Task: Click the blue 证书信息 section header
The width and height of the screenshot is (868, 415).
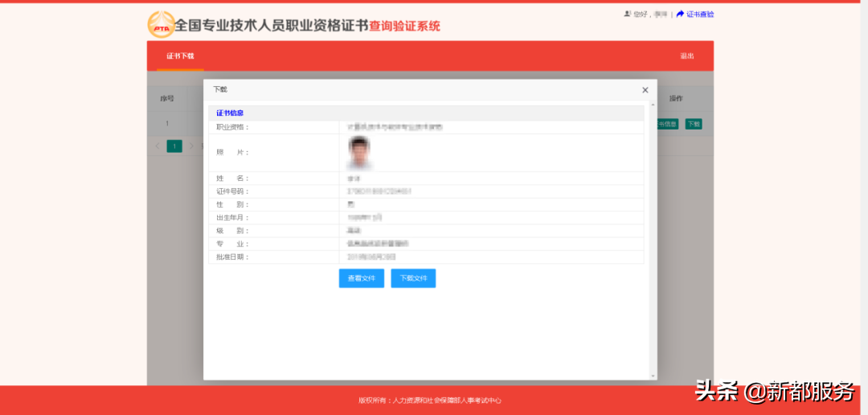Action: tap(230, 113)
